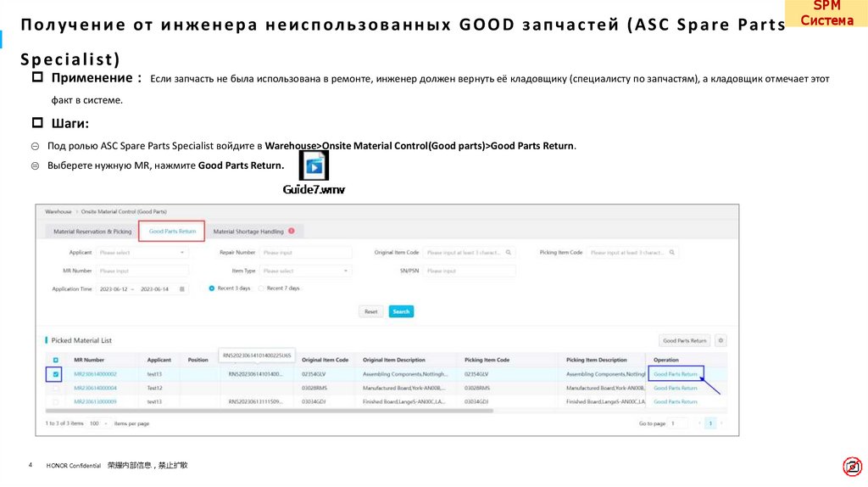This screenshot has height=487, width=868.
Task: Click Original Item Code cell 03034GDJ
Action: (314, 401)
